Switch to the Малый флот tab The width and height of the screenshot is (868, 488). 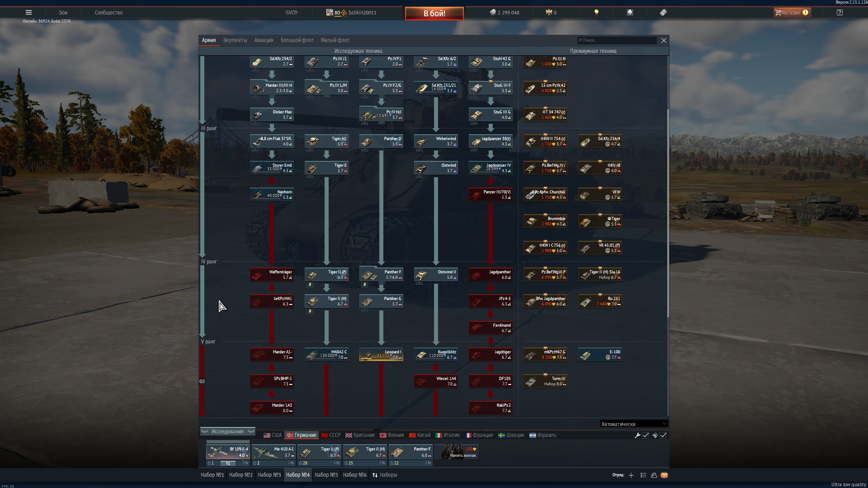click(x=335, y=40)
